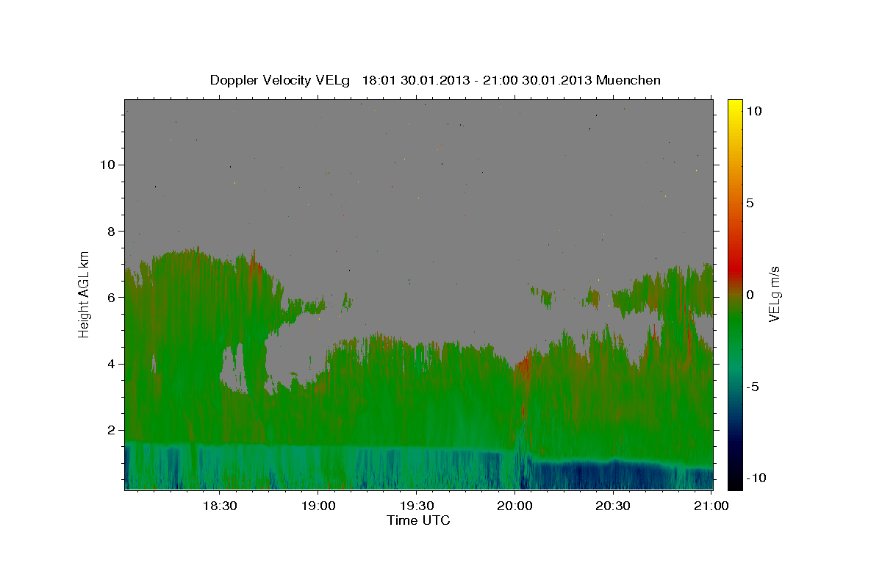Image resolution: width=882 pixels, height=588 pixels.
Task: Click the gray gap inside the cloud near 18:30
Action: (234, 367)
